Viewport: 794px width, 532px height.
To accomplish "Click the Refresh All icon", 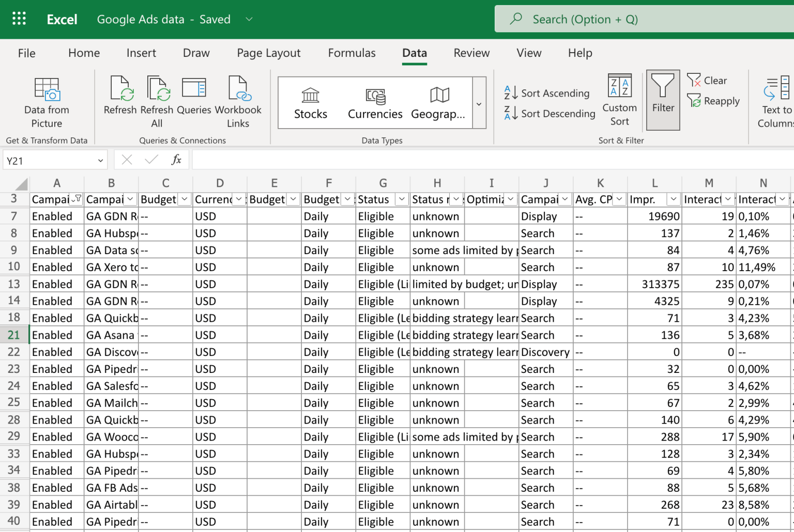I will 157,102.
